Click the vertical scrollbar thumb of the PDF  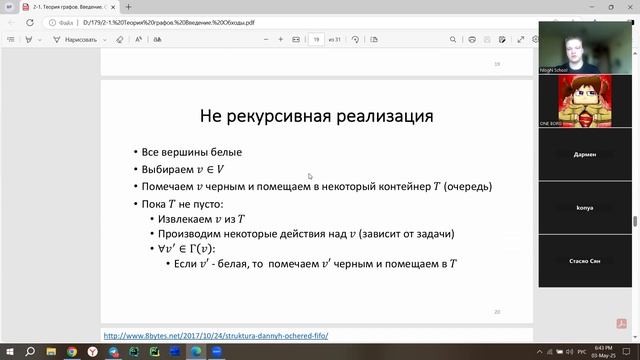click(x=635, y=221)
